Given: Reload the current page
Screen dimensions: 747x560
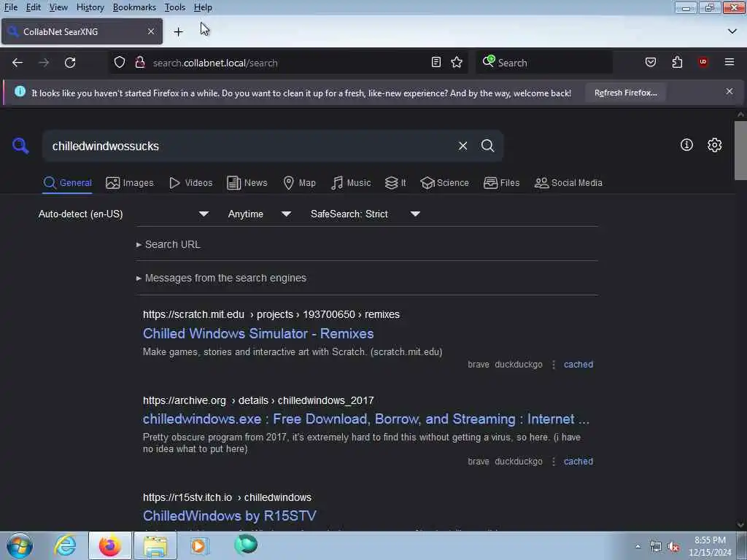Looking at the screenshot, I should click(x=70, y=63).
